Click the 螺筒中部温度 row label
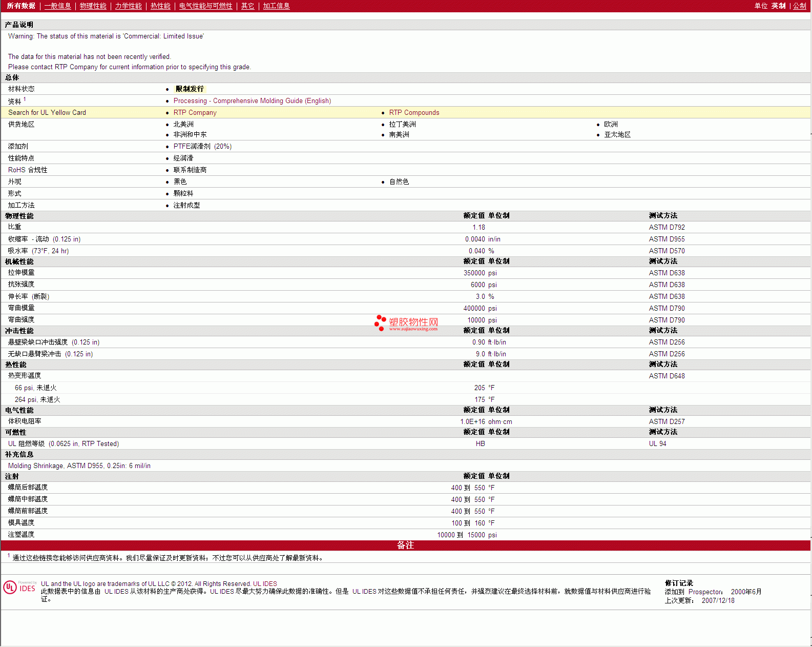Viewport: 812px width, 647px height. (28, 499)
